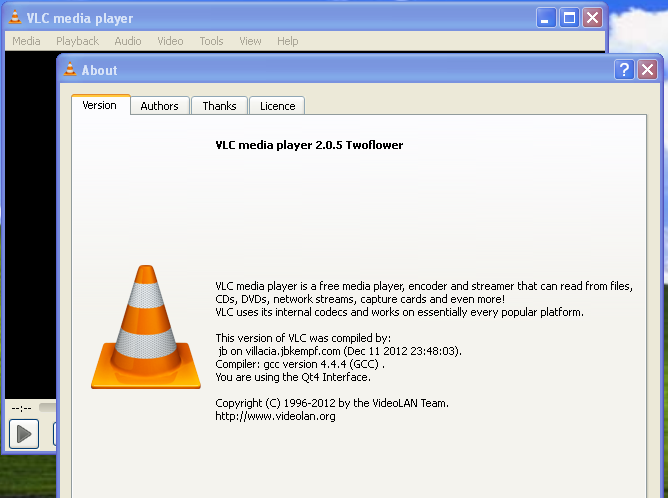Screen dimensions: 668x498
Task: Click the 'VLC uses its internal codecs' line
Action: 400,312
